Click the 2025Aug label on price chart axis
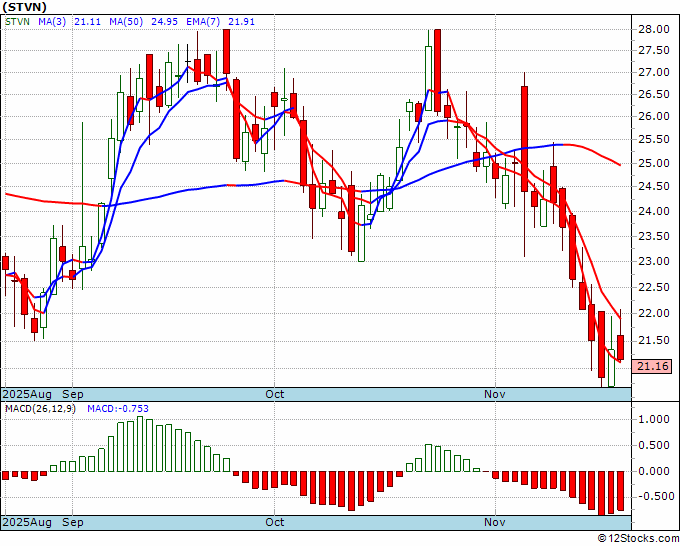Image resolution: width=680 pixels, height=546 pixels. [27, 394]
